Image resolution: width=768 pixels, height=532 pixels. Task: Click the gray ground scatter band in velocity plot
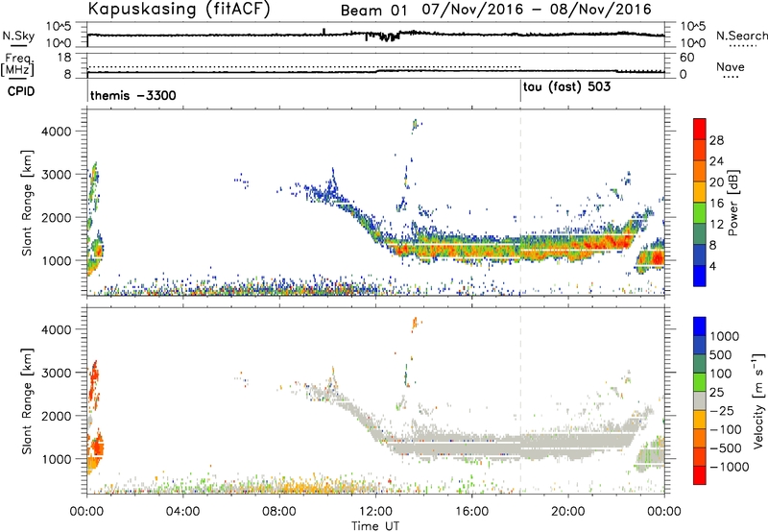[x=515, y=446]
